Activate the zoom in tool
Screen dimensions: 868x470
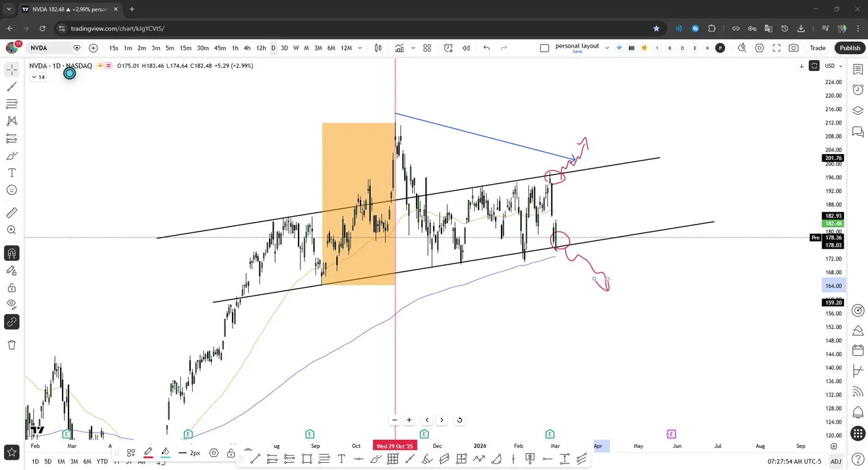(x=12, y=230)
